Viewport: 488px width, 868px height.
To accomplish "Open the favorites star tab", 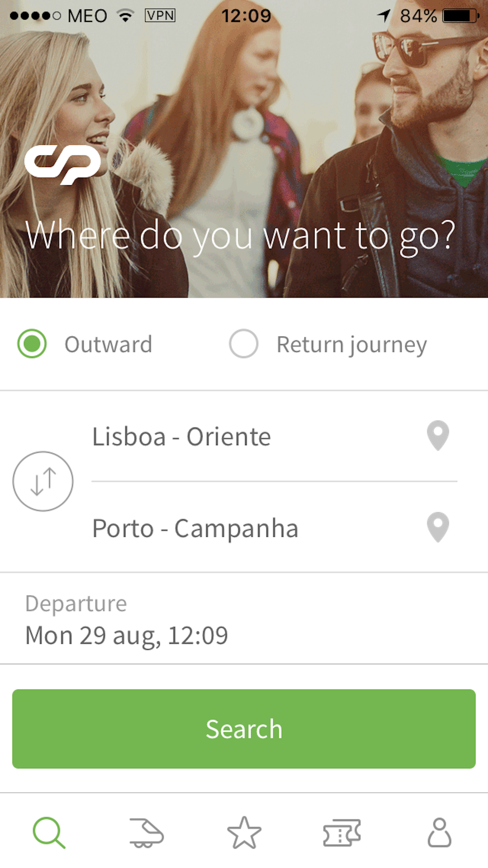I will pos(244,833).
